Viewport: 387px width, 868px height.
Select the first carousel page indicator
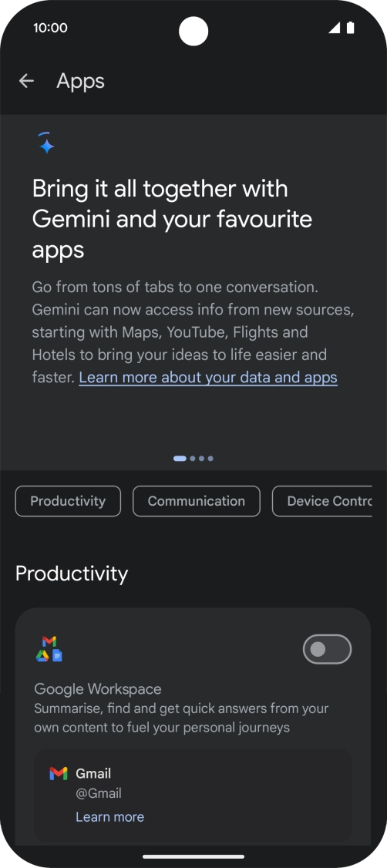click(180, 459)
